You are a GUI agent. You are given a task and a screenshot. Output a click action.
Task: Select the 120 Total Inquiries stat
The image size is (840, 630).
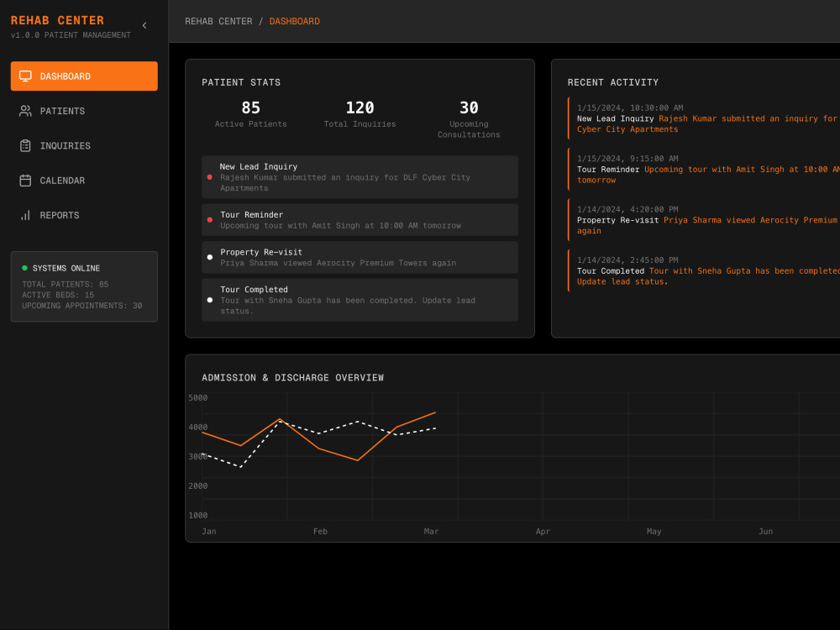pos(360,114)
